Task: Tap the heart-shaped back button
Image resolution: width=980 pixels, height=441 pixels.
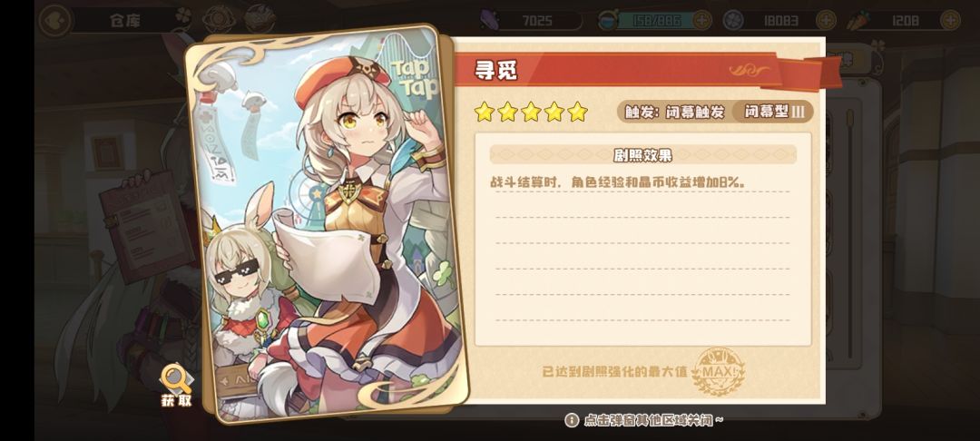Action: (x=54, y=20)
